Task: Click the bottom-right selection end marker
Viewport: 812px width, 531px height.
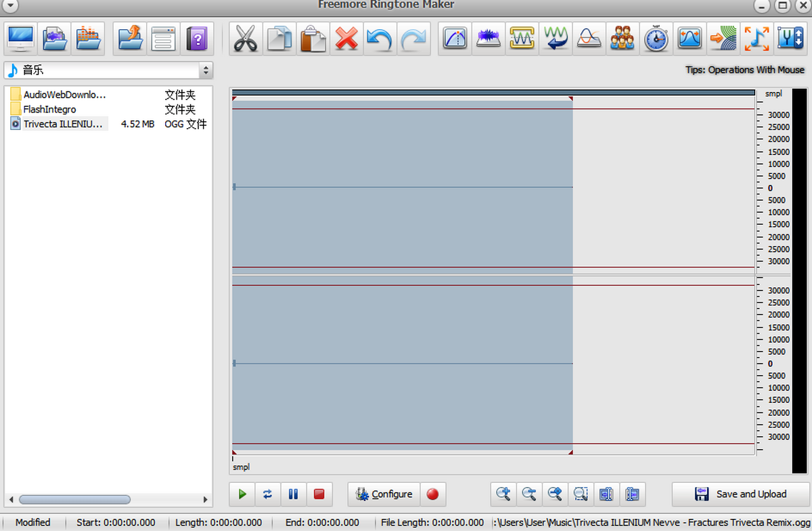Action: click(x=571, y=452)
